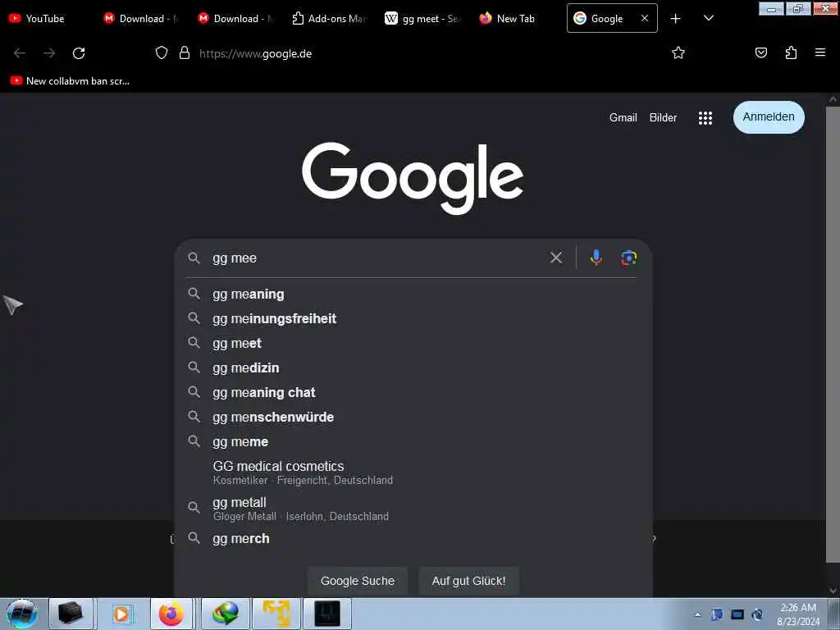Open the Firefox hamburger menu
The height and width of the screenshot is (630, 840).
click(819, 52)
